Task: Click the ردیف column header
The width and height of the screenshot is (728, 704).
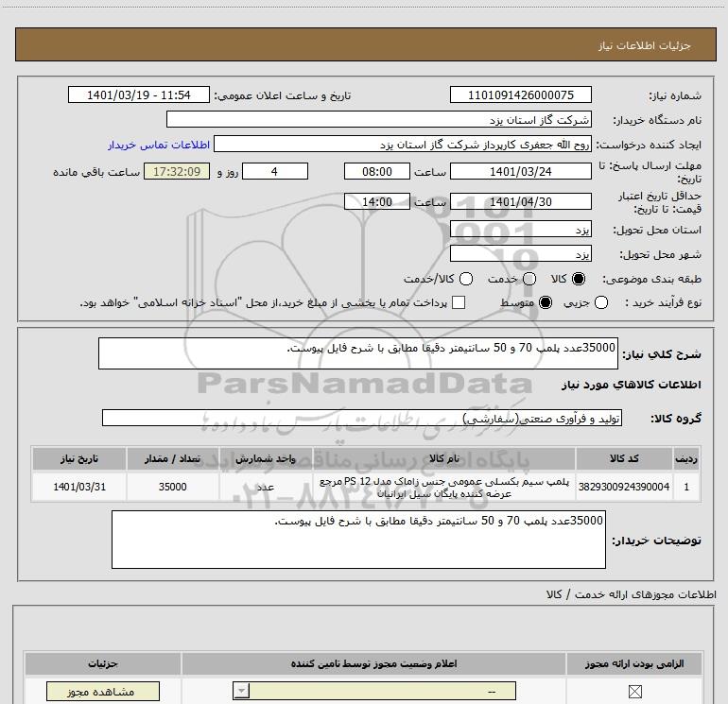Action: pos(686,459)
